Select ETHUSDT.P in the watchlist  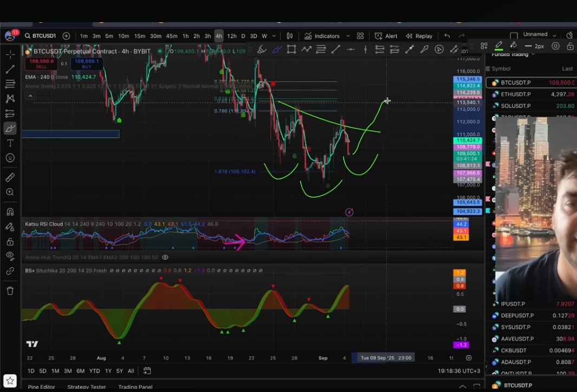tap(532, 94)
